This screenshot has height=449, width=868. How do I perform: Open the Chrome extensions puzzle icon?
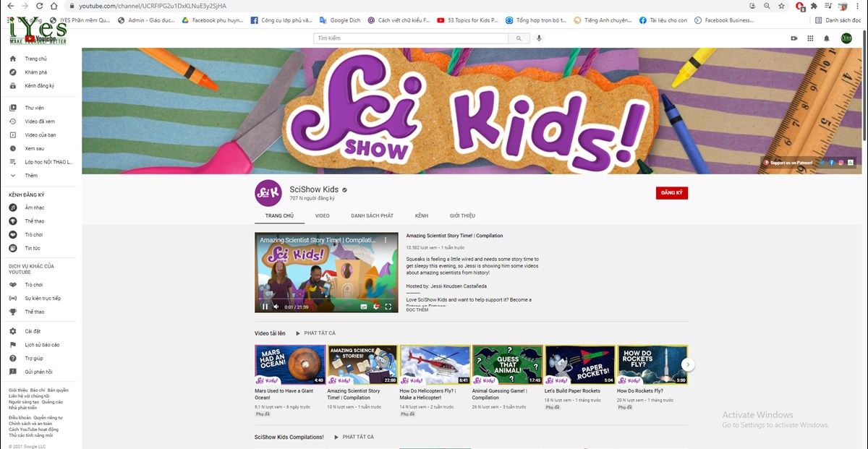814,6
